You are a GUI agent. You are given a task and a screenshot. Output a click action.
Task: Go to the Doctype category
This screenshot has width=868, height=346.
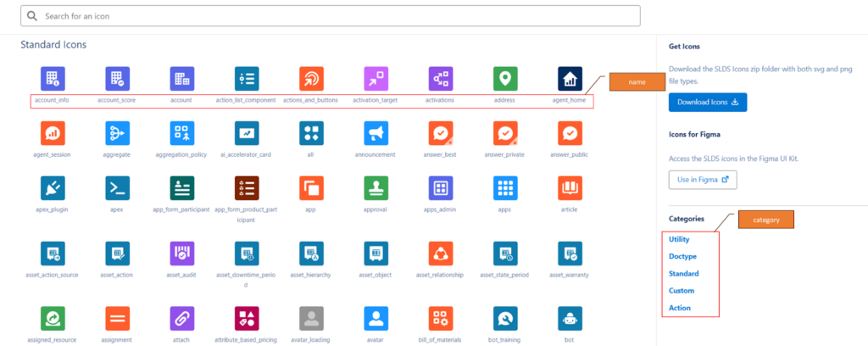pos(683,256)
